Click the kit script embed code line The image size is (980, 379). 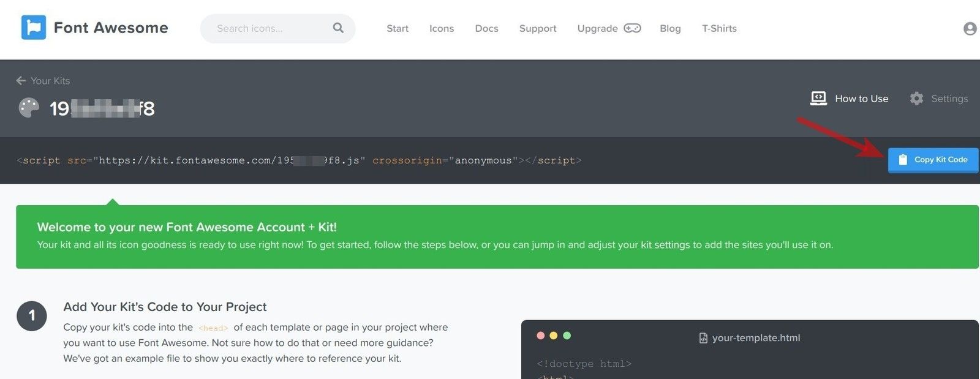[x=299, y=160]
